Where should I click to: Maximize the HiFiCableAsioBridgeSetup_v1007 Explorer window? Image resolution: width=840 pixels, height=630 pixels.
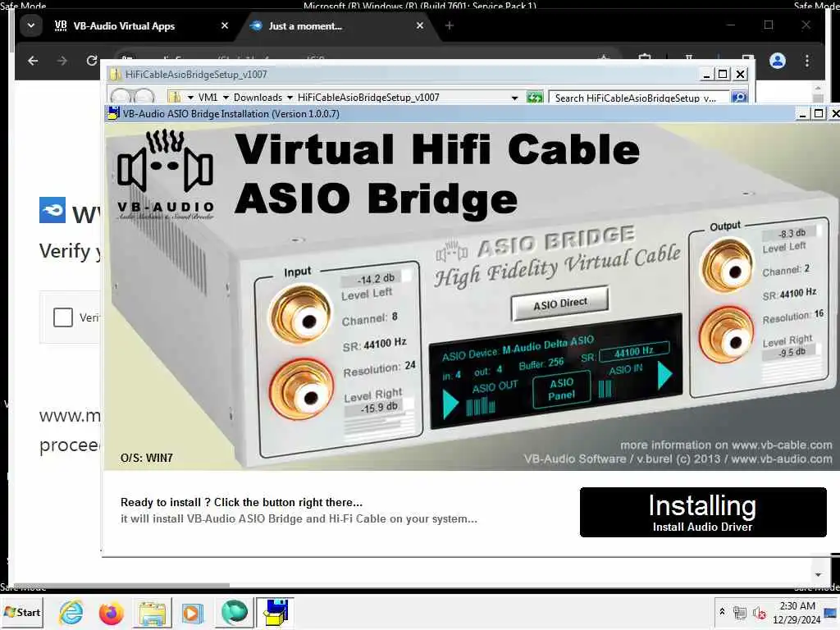[723, 75]
